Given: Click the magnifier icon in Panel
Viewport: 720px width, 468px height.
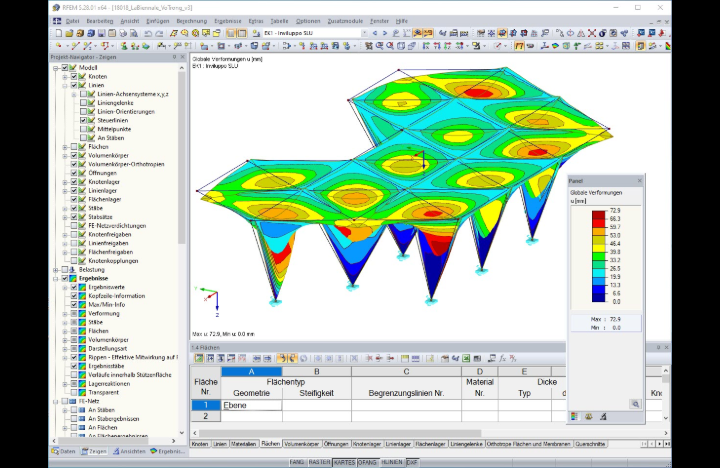Looking at the screenshot, I should coord(636,404).
